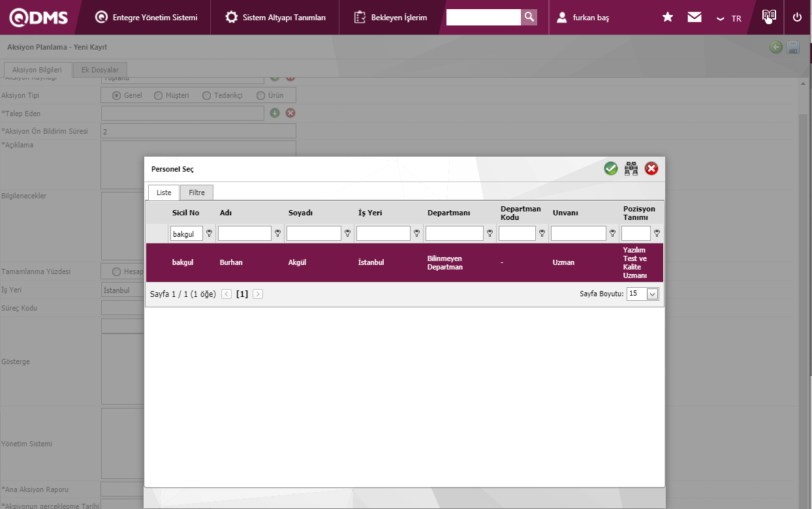
Task: Click Entegre Yönetim Sistemi link
Action: 146,18
